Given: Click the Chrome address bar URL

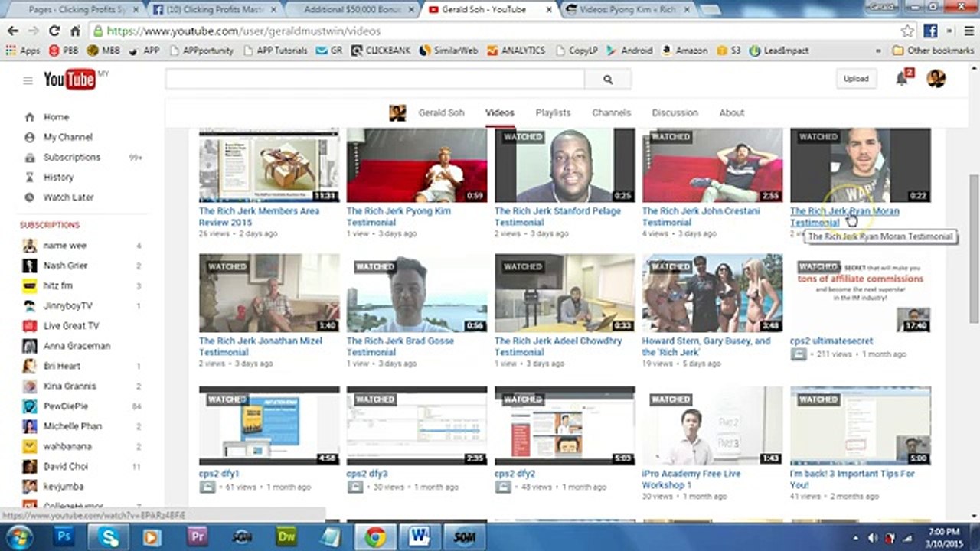Looking at the screenshot, I should click(x=243, y=31).
